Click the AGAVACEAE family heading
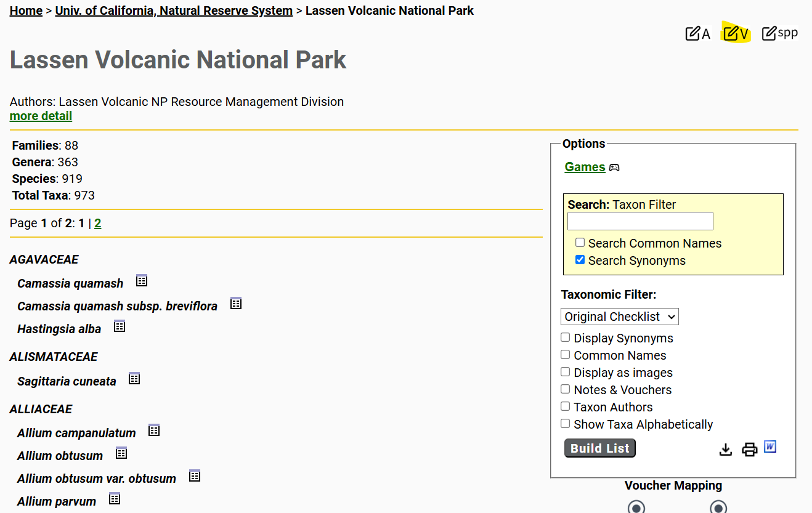 click(44, 259)
